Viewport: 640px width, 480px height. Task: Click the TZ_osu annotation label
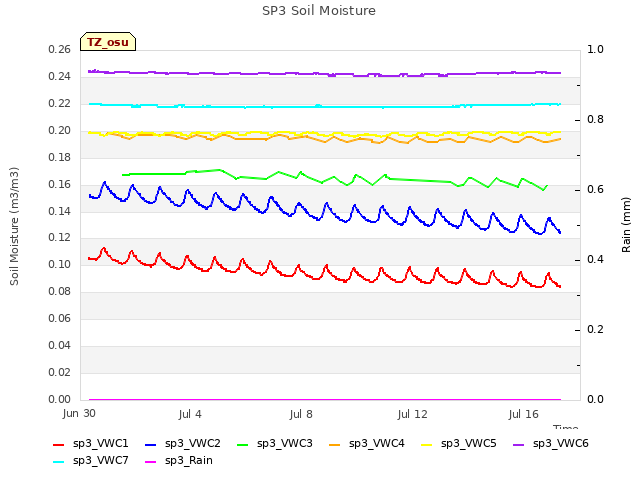pos(108,42)
